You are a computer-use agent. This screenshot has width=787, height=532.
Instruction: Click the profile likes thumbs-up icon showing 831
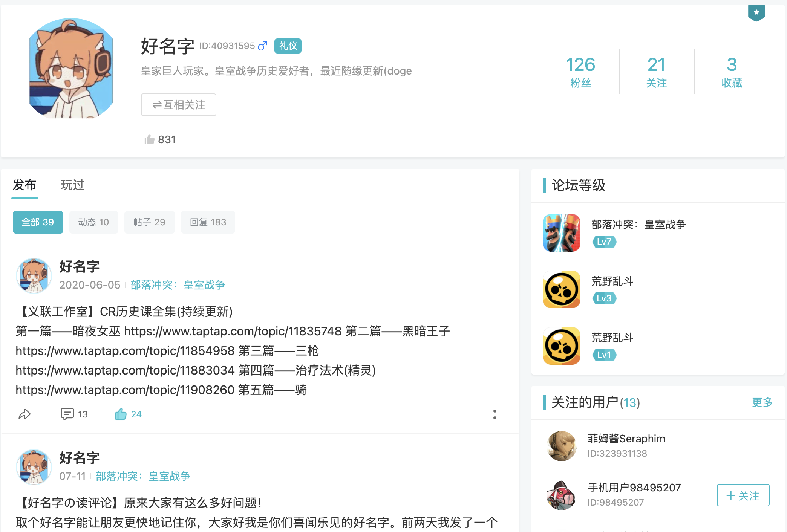149,139
